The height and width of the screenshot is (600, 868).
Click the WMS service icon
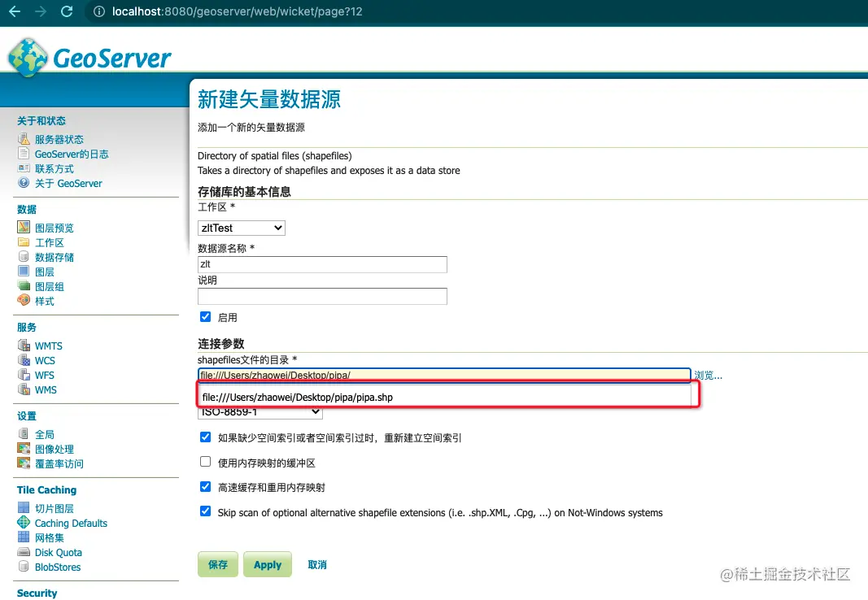(x=24, y=389)
